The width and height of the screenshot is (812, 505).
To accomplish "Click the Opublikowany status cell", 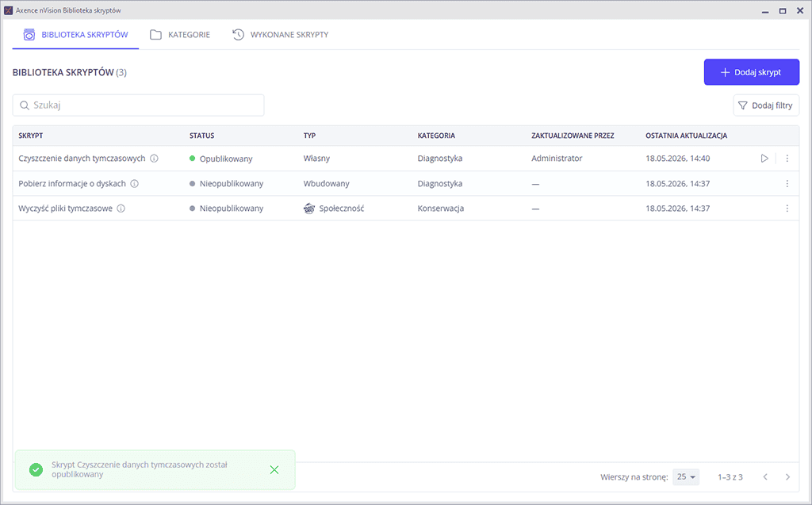I will (221, 159).
